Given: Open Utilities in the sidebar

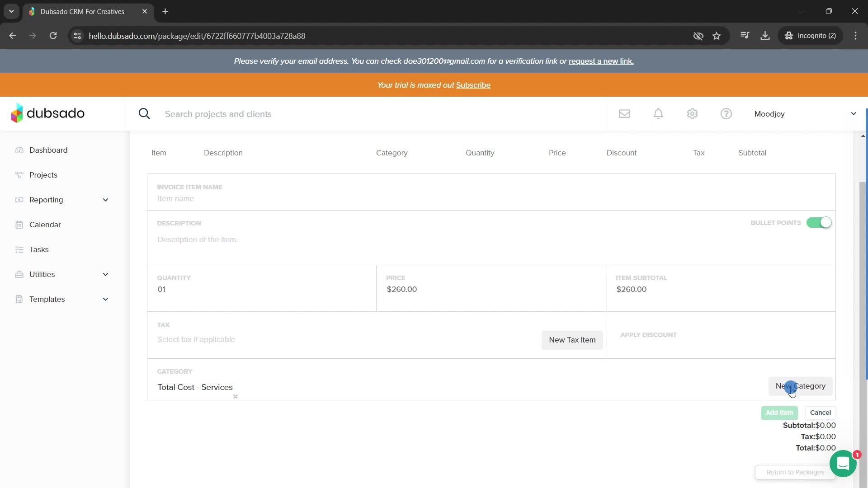Looking at the screenshot, I should click(42, 274).
